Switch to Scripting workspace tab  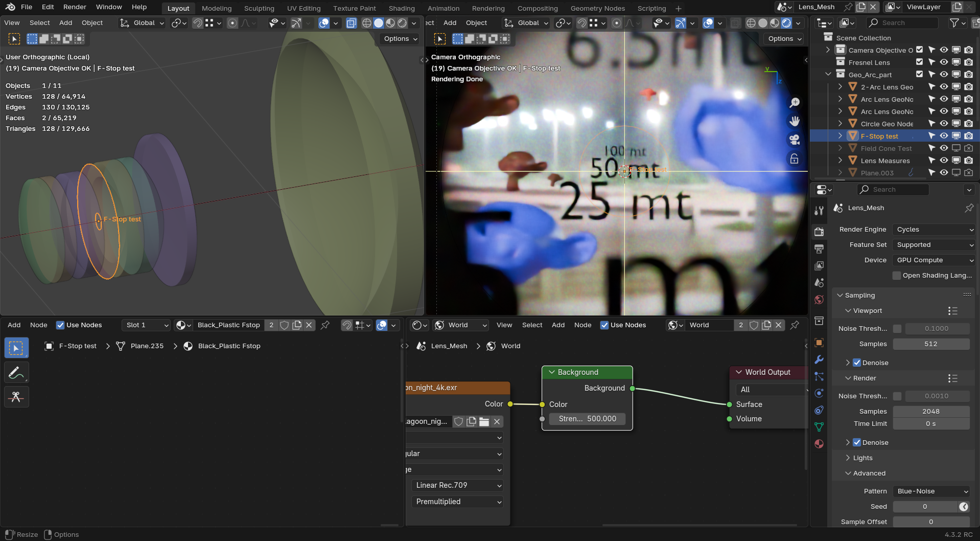(x=651, y=8)
